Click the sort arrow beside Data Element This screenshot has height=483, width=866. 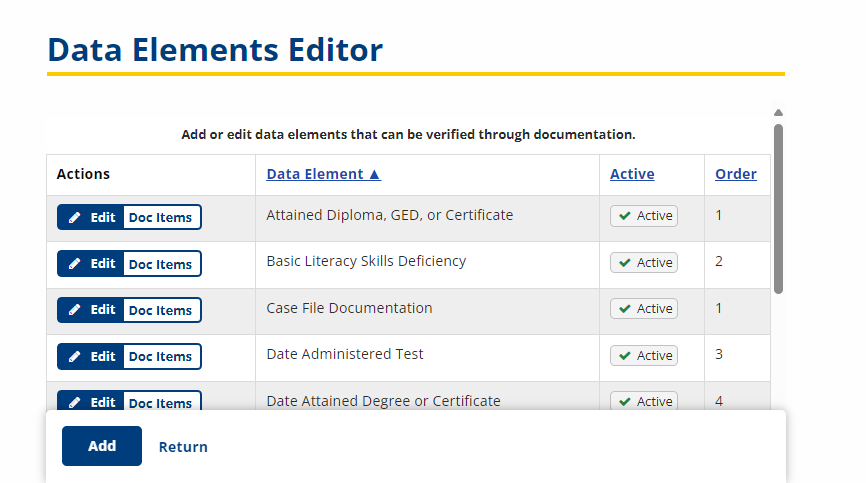coord(374,174)
